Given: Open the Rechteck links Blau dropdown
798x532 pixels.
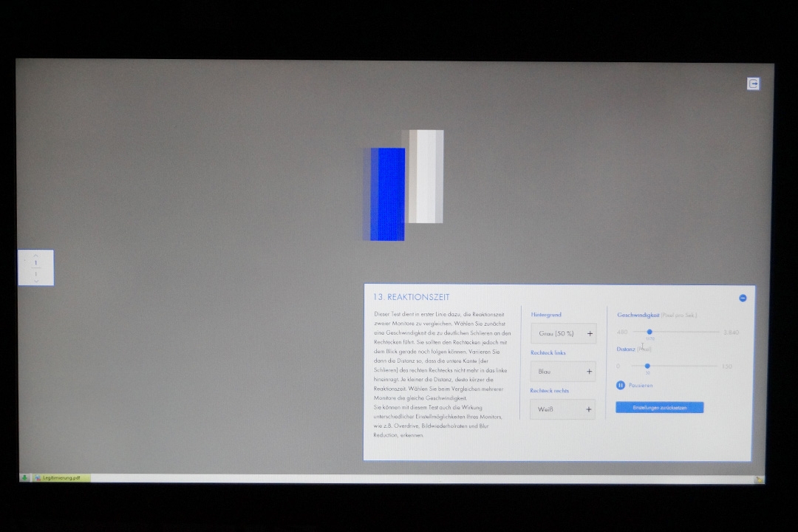Looking at the screenshot, I should pyautogui.click(x=556, y=372).
